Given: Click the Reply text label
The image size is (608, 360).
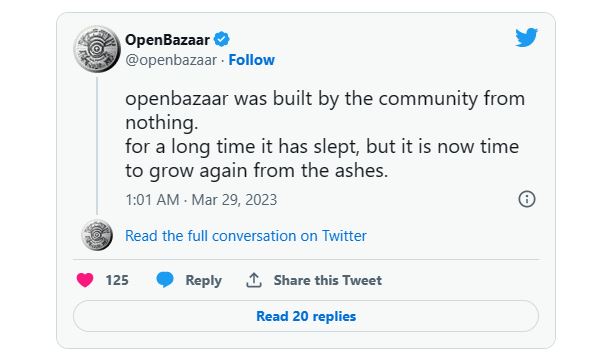Looking at the screenshot, I should click(x=204, y=280).
